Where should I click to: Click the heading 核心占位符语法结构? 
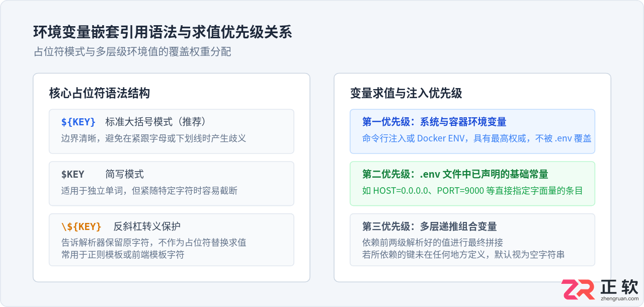100,93
